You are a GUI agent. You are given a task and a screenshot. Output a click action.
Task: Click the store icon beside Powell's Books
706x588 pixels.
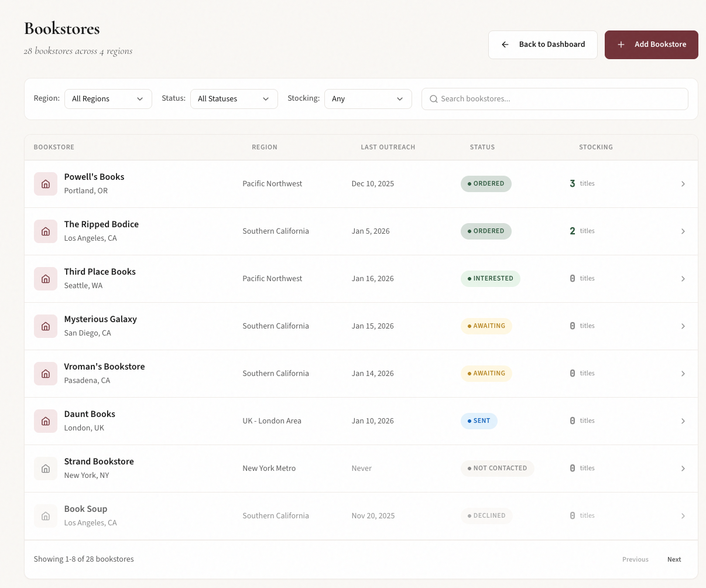tap(46, 184)
